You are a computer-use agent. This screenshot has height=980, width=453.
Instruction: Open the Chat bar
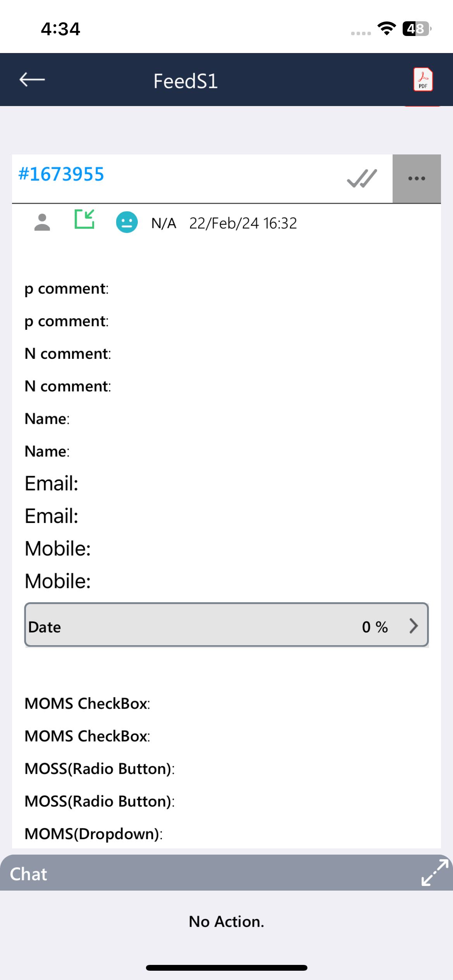(29, 874)
